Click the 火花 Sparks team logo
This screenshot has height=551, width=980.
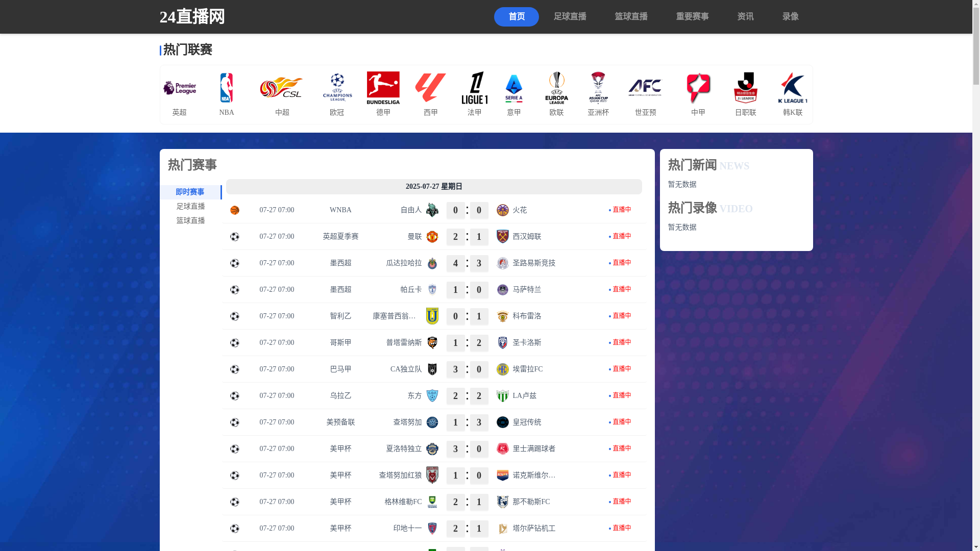pos(503,210)
